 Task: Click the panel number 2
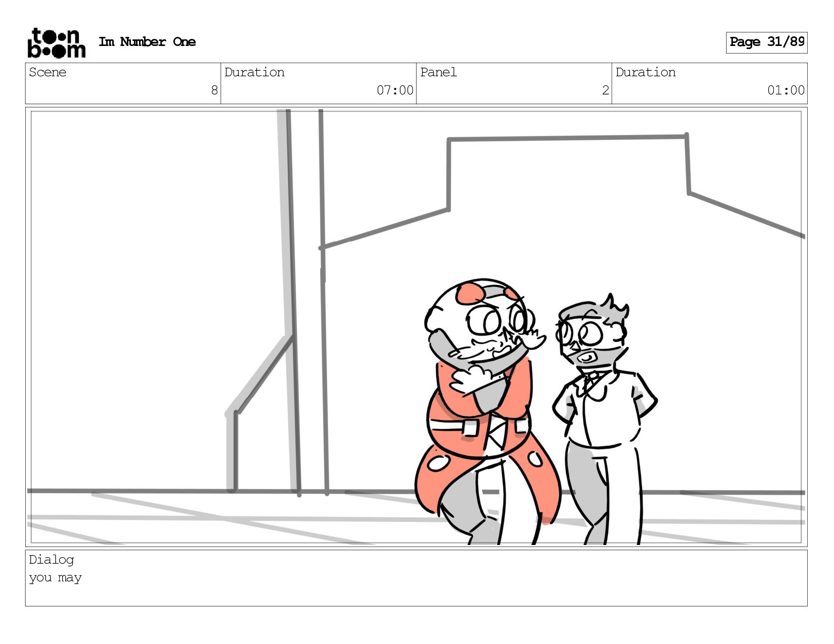pyautogui.click(x=606, y=90)
